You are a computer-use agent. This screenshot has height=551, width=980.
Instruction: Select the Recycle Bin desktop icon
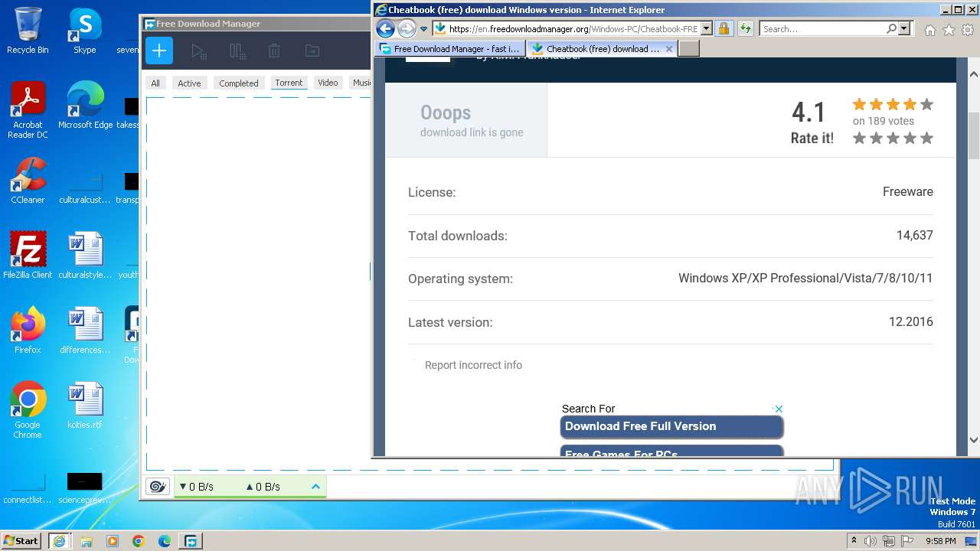coord(28,31)
